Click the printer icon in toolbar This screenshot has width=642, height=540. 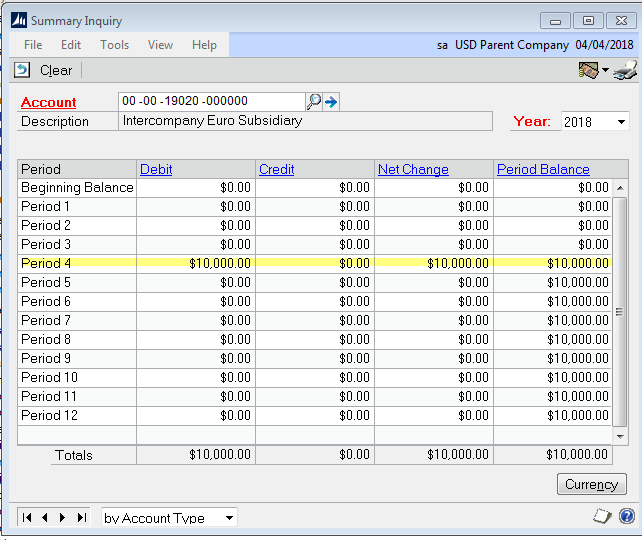coord(625,70)
